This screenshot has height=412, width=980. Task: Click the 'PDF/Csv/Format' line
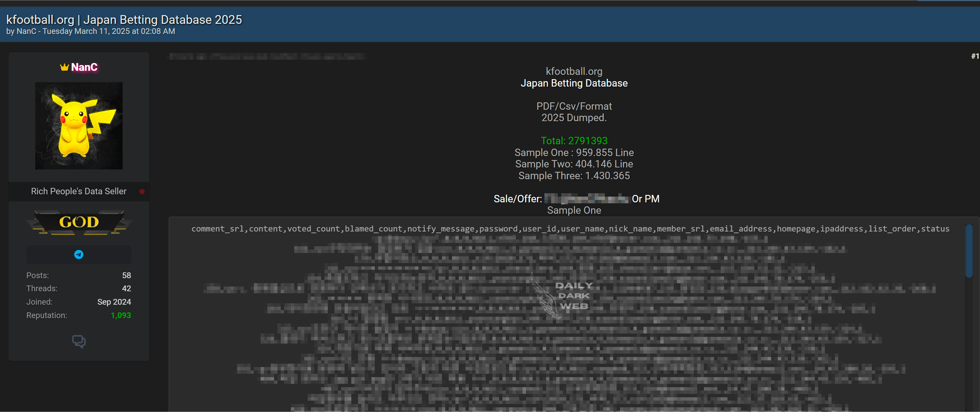click(574, 106)
